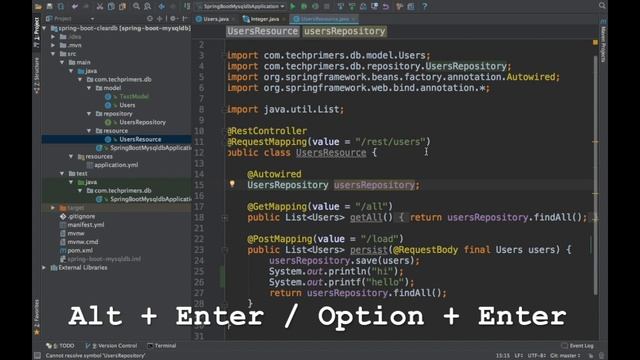
Task: Expand the External Libraries node
Action: pyautogui.click(x=44, y=268)
